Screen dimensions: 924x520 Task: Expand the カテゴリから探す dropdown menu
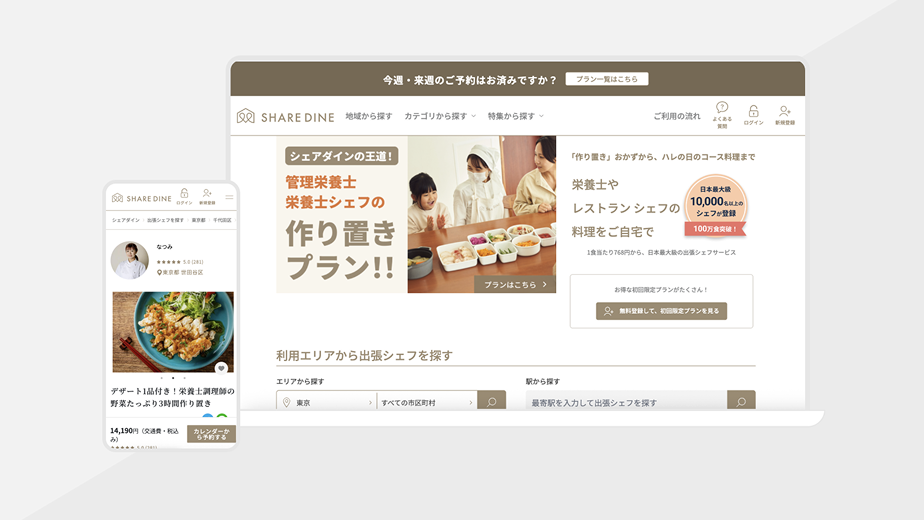[x=440, y=116]
